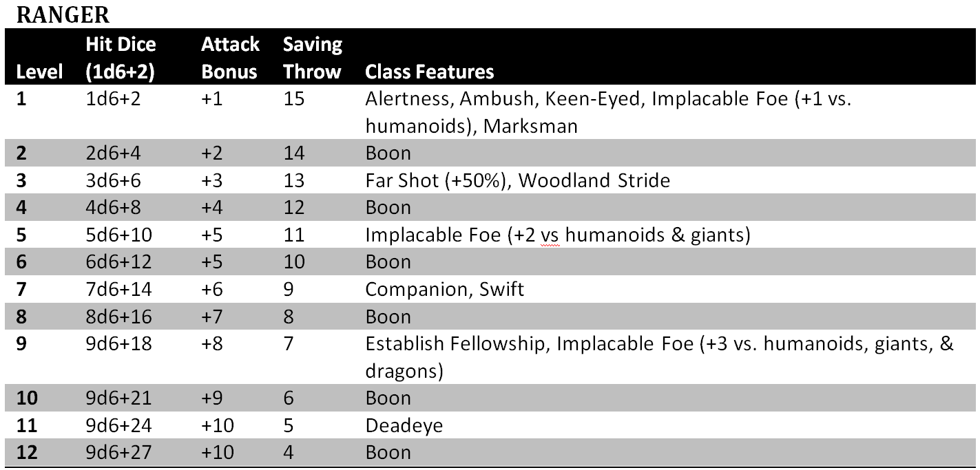Click the saving throw value 15

pos(294,99)
